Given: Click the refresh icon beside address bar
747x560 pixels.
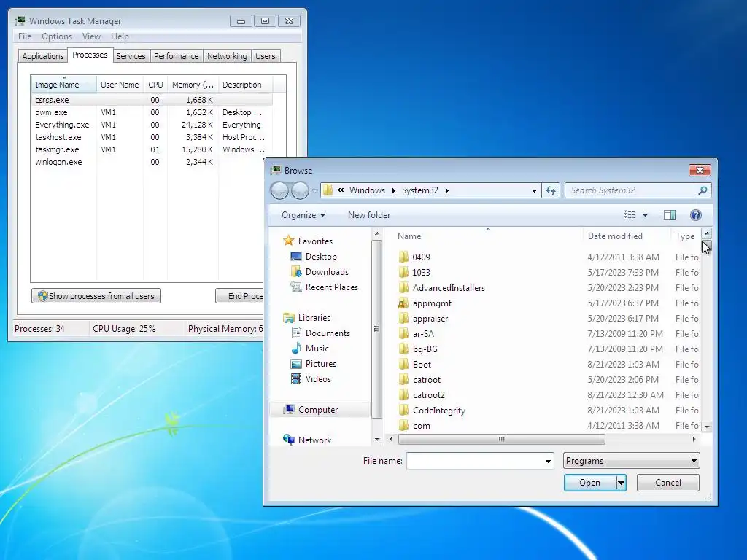Looking at the screenshot, I should 551,190.
